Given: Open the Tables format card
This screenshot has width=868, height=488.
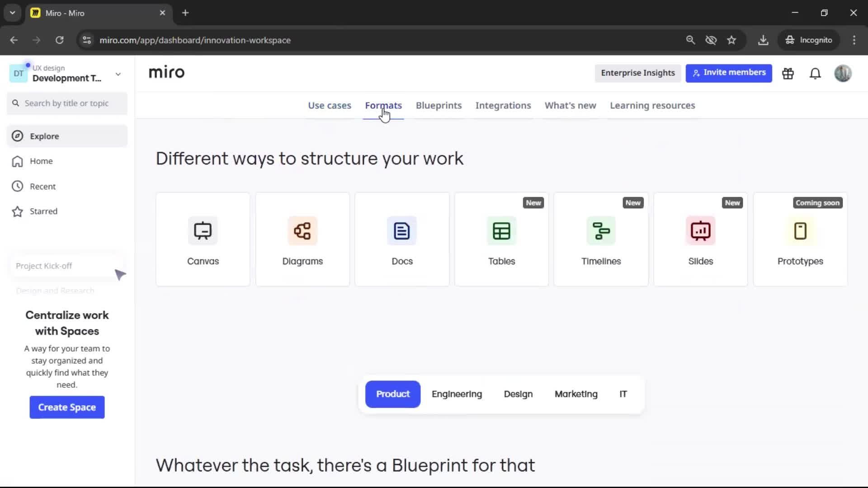Looking at the screenshot, I should [501, 239].
